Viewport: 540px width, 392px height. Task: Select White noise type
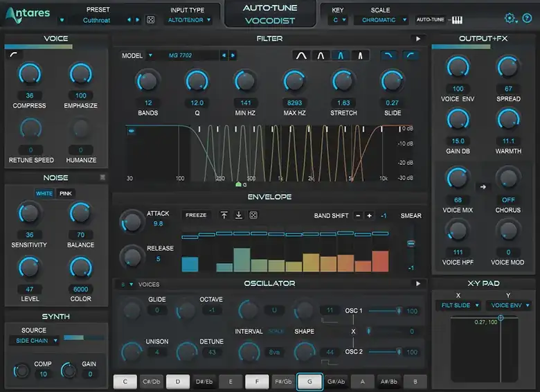click(44, 193)
